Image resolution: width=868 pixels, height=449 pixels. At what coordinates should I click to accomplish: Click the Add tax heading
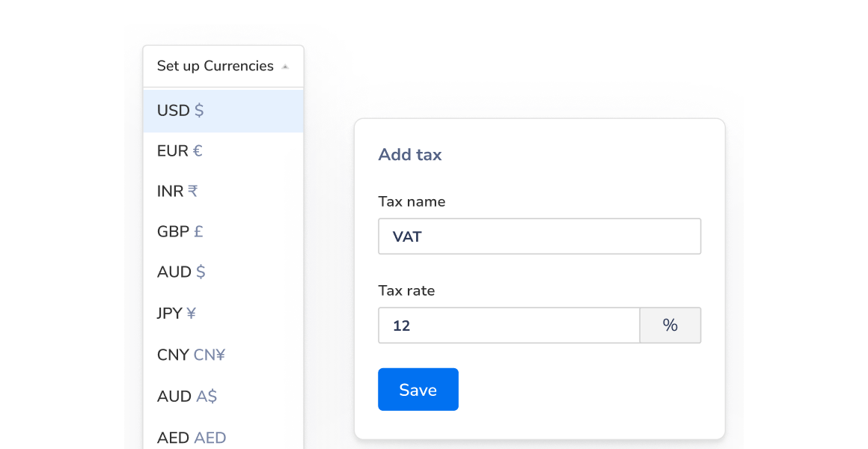click(x=409, y=154)
